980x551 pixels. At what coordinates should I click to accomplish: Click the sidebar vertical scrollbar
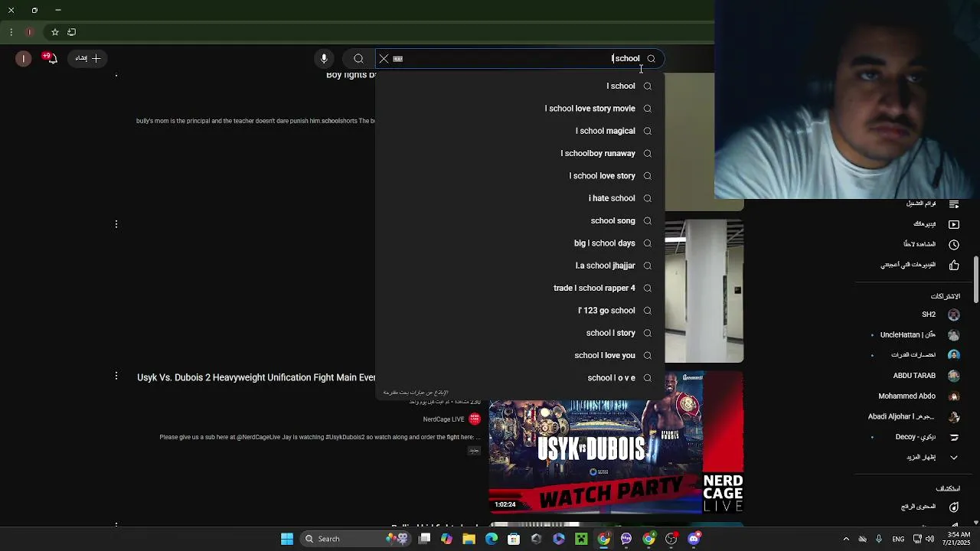point(975,279)
